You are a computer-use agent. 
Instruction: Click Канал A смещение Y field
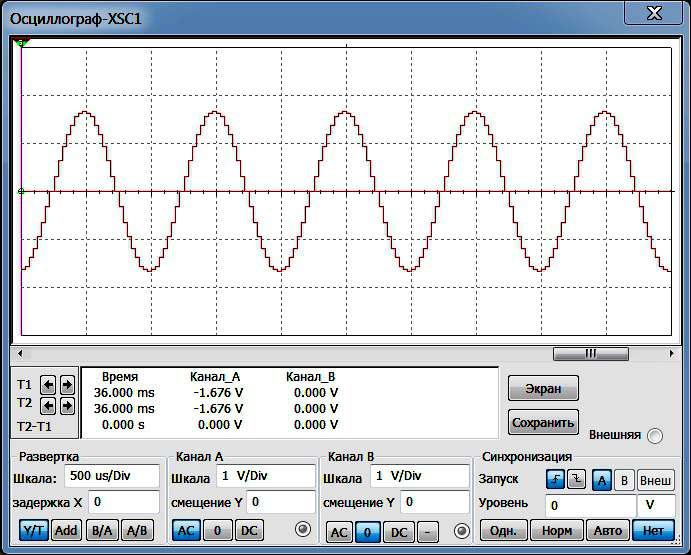[x=281, y=503]
